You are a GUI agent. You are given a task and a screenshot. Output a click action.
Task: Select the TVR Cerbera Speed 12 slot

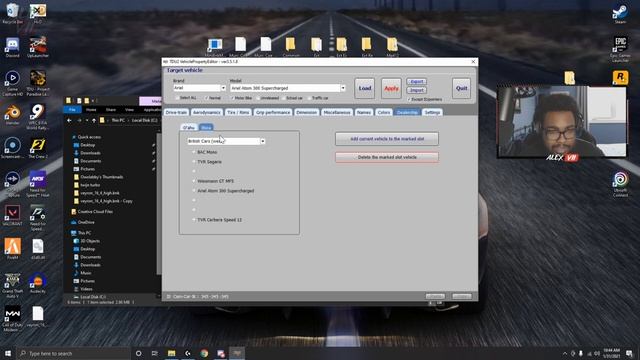pos(193,220)
